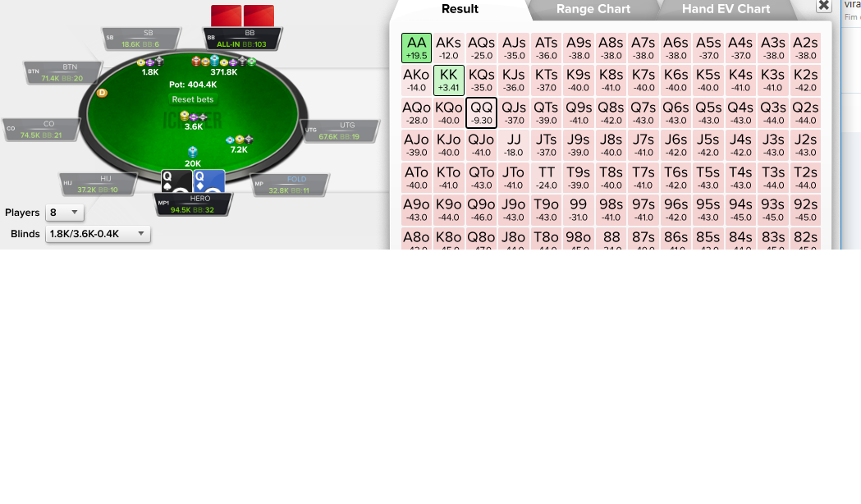
Task: Switch to the Hand EV Chart tab
Action: 726,9
